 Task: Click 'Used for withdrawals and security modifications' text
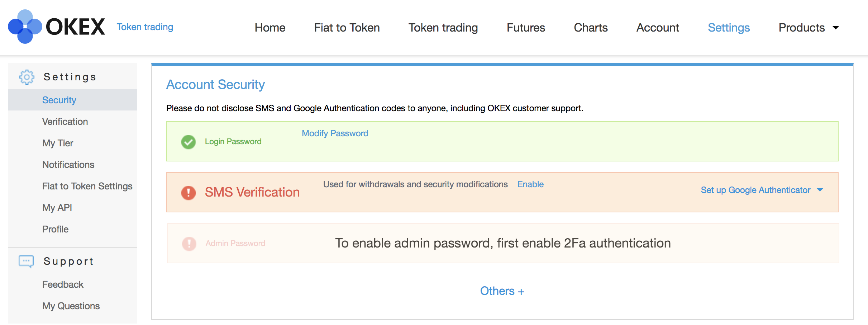pyautogui.click(x=415, y=184)
